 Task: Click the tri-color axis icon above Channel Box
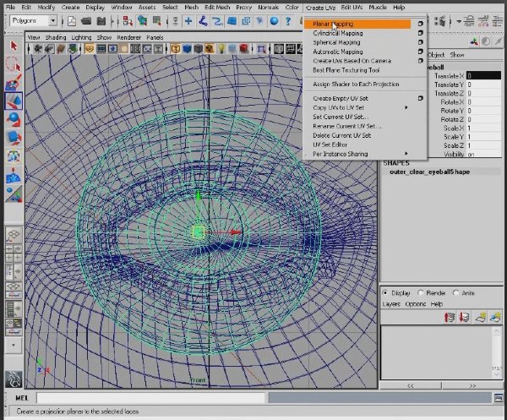coord(474,41)
